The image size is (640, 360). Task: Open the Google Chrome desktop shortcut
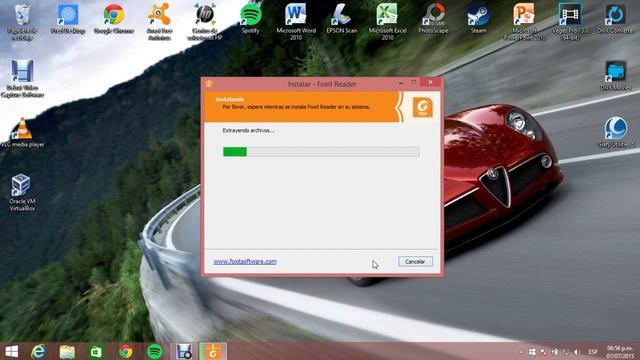tap(113, 18)
